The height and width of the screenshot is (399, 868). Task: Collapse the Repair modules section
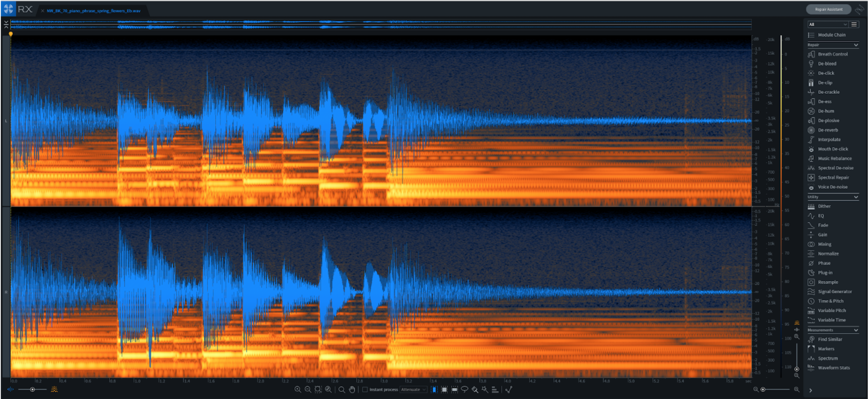[855, 45]
